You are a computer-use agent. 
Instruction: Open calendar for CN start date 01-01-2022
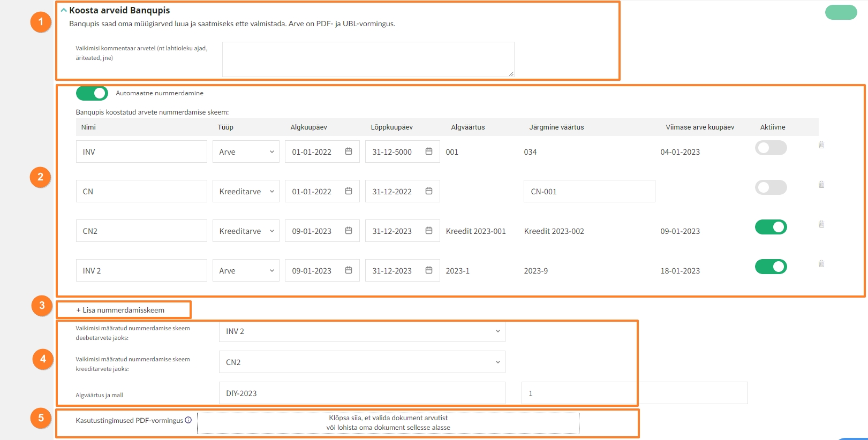pos(349,191)
